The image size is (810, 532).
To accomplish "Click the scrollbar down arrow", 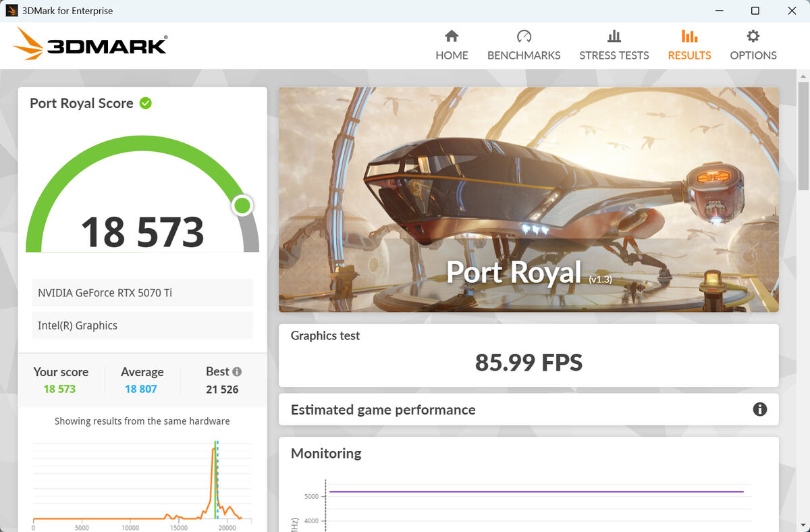I will (803, 525).
